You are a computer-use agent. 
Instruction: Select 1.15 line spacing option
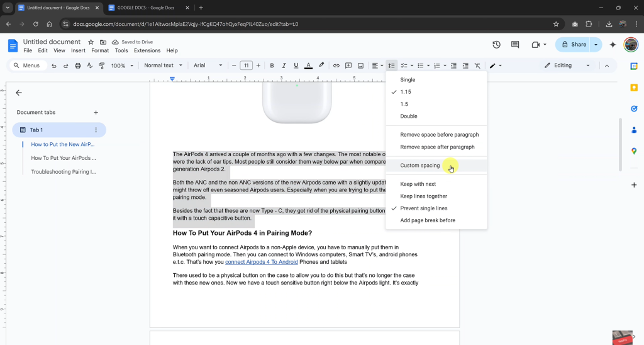406,92
